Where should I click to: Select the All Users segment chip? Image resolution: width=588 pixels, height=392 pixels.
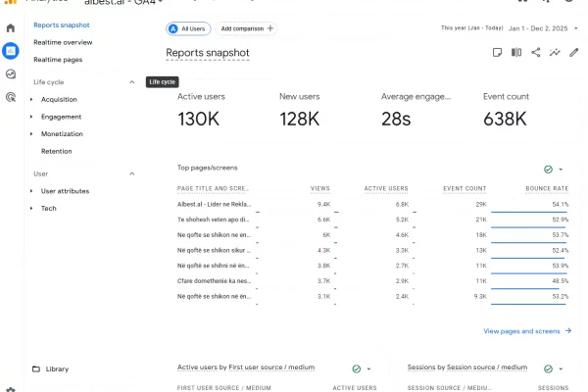pyautogui.click(x=188, y=29)
